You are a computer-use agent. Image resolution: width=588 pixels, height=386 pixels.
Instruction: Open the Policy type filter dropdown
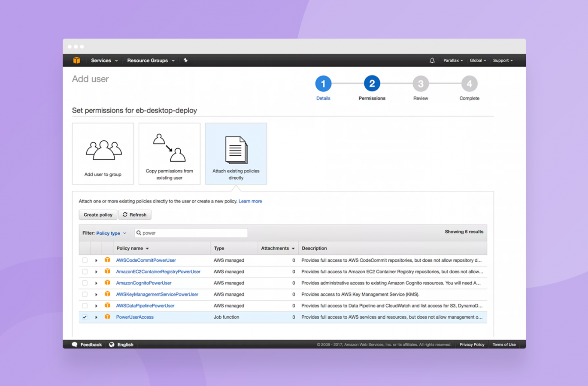[111, 233]
